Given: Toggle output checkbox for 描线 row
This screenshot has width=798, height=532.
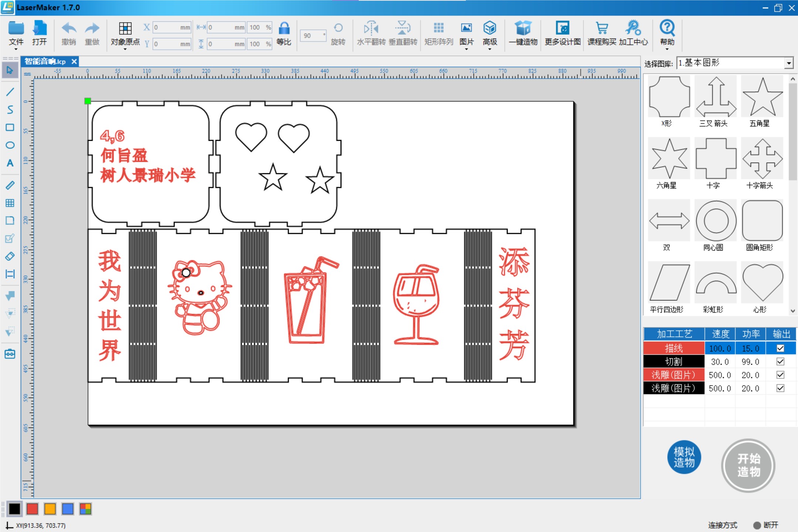Looking at the screenshot, I should click(x=780, y=348).
